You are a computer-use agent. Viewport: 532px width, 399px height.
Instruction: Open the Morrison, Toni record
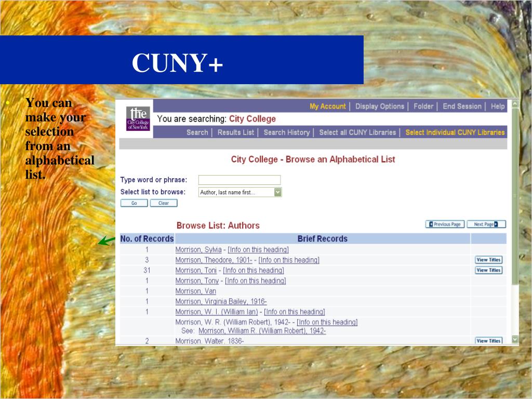pyautogui.click(x=196, y=270)
